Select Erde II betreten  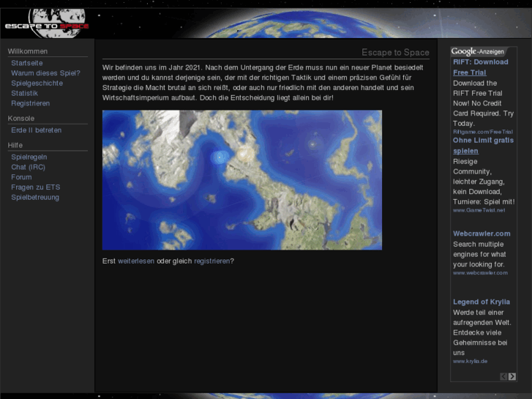click(x=37, y=130)
